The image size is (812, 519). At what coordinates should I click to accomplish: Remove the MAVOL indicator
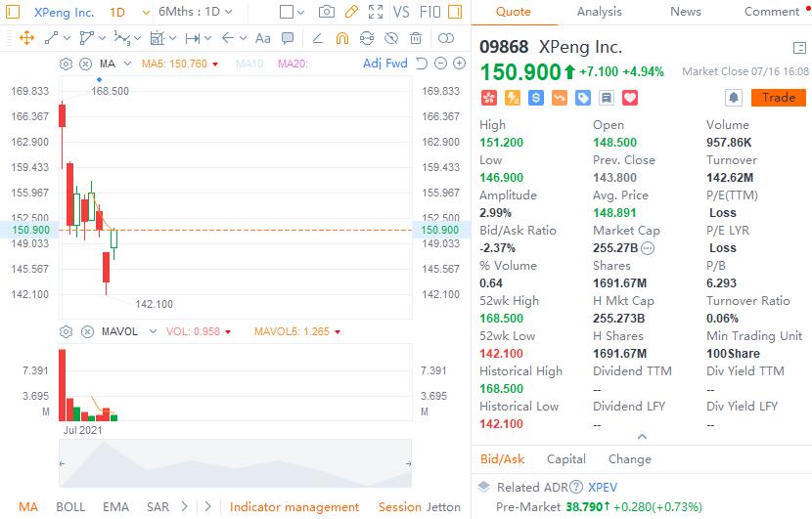(x=87, y=331)
